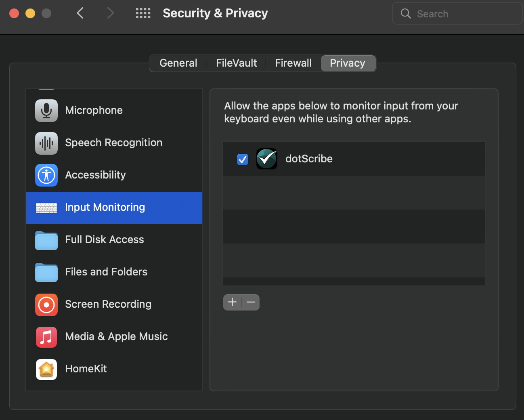Click the Microphone icon in sidebar
This screenshot has height=420, width=524.
(46, 110)
